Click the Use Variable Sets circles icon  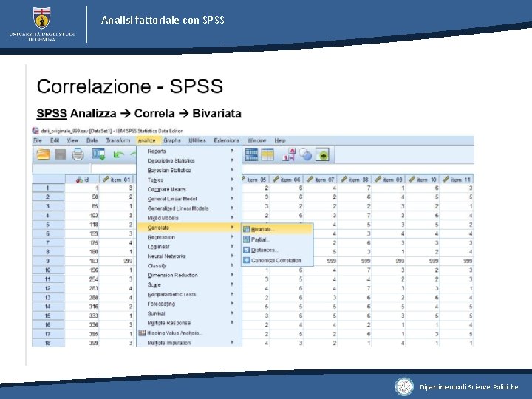305,154
